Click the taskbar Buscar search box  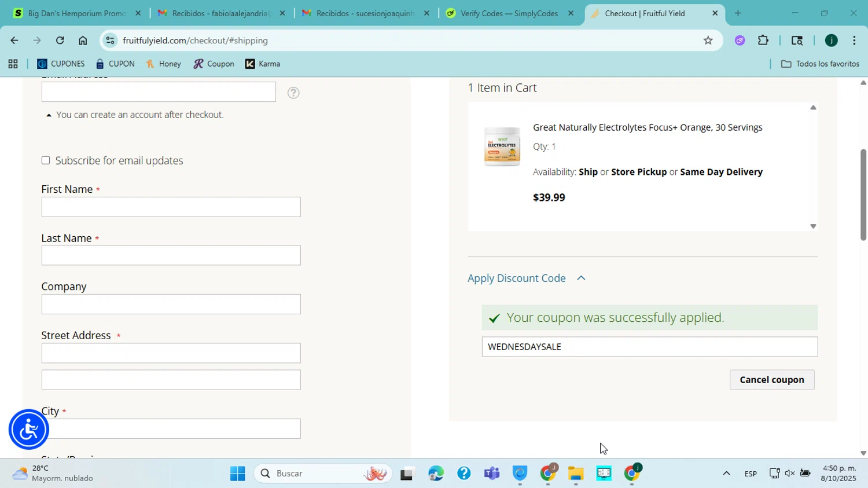(x=323, y=474)
